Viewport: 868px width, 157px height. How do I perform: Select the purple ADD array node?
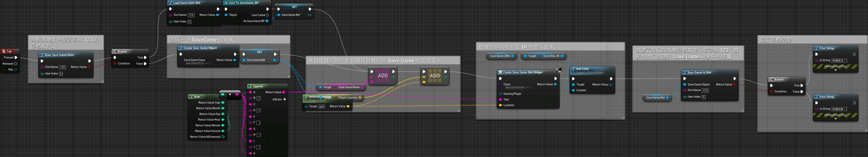click(x=382, y=76)
